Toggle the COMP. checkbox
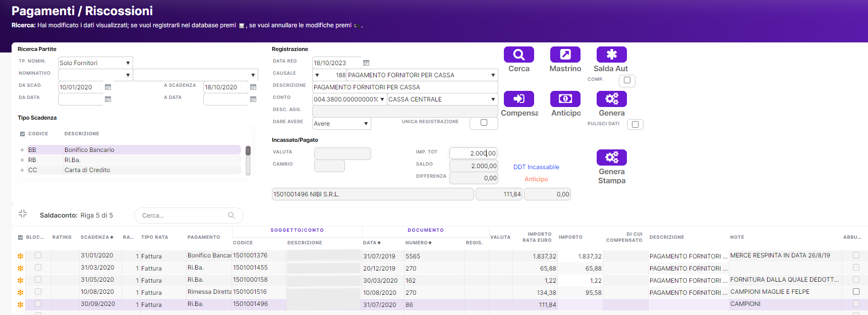 pos(627,80)
